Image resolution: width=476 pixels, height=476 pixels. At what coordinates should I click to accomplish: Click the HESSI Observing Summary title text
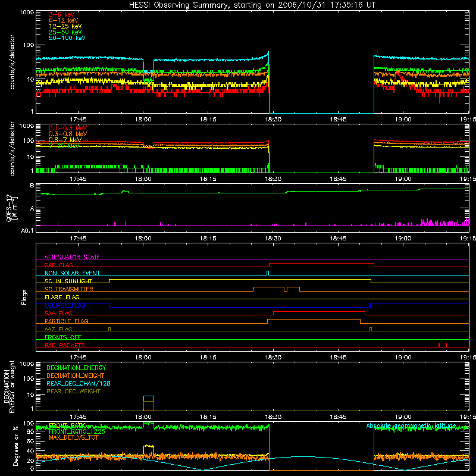252,5
